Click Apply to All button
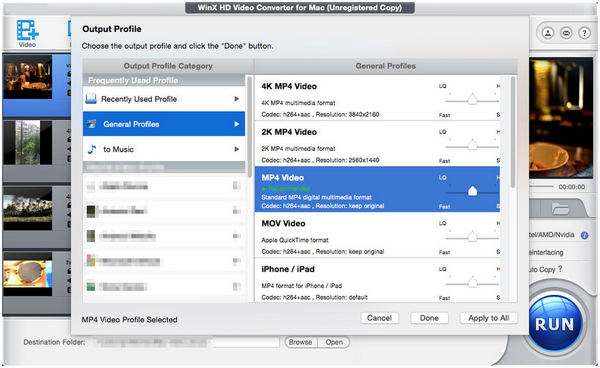Viewport: 600px width, 368px height. (488, 318)
